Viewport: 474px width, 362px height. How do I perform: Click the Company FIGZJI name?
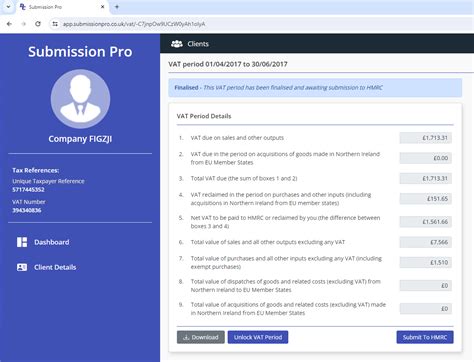(x=80, y=139)
